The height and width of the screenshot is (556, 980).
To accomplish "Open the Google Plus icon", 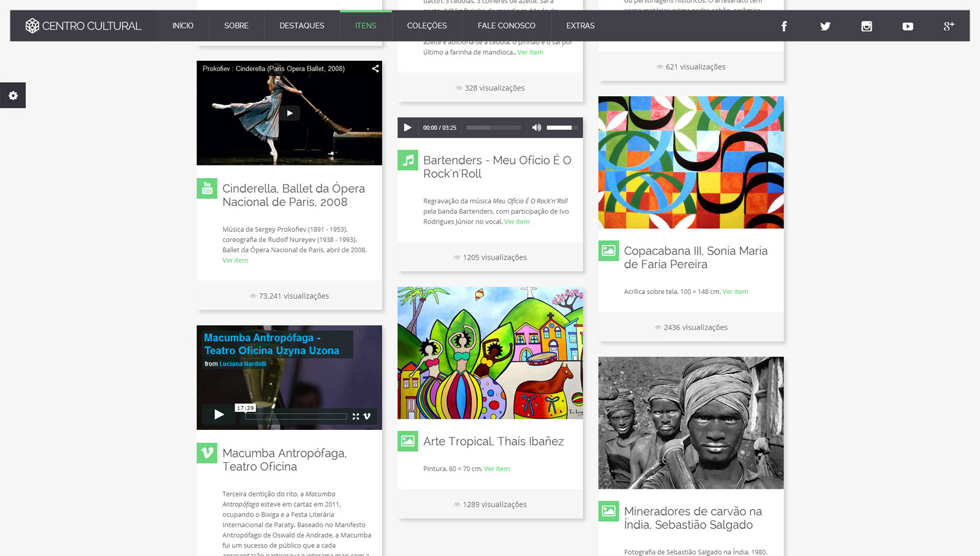I will (949, 26).
